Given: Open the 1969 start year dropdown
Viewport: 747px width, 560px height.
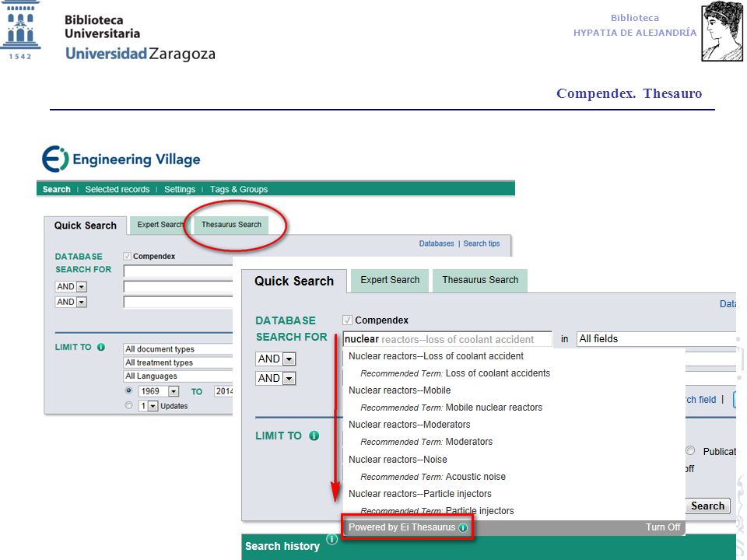Looking at the screenshot, I should point(159,391).
